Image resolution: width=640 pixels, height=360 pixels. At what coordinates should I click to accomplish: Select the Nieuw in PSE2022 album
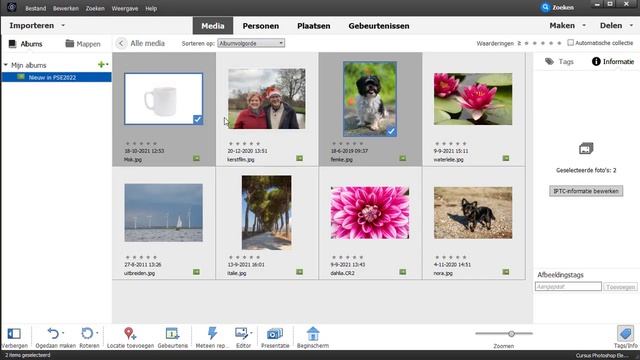56,77
